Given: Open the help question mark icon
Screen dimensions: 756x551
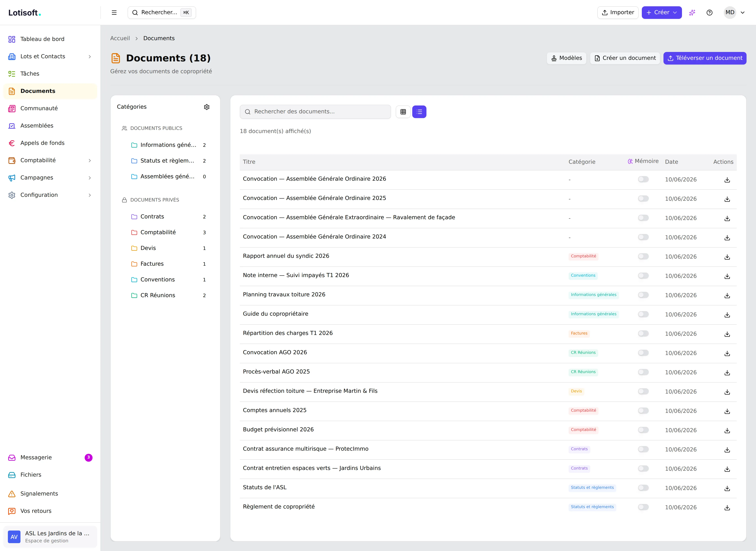Looking at the screenshot, I should [x=710, y=13].
